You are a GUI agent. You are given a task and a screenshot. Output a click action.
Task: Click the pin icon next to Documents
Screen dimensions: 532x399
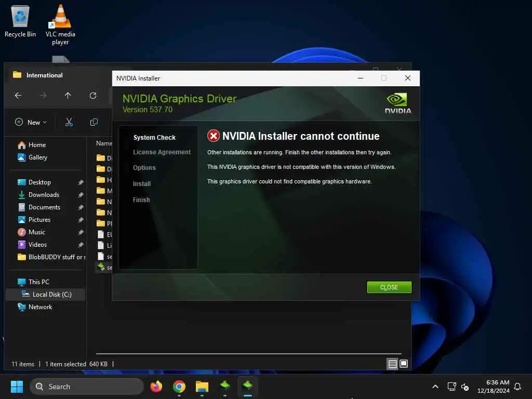click(x=81, y=207)
